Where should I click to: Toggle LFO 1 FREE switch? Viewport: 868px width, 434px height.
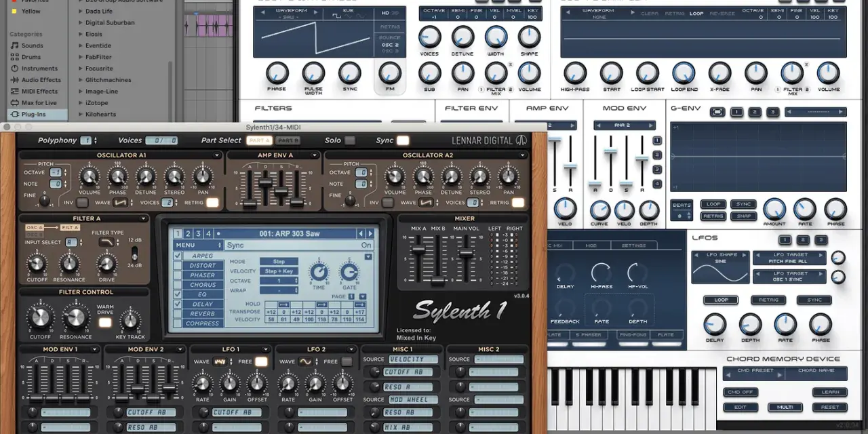point(261,361)
